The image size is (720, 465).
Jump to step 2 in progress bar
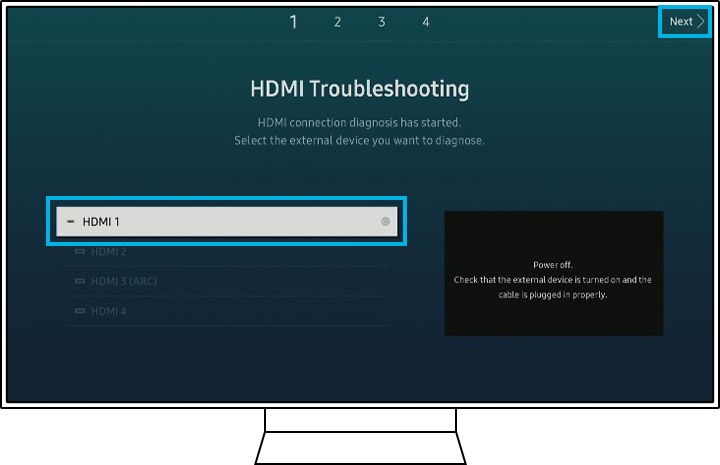[338, 22]
